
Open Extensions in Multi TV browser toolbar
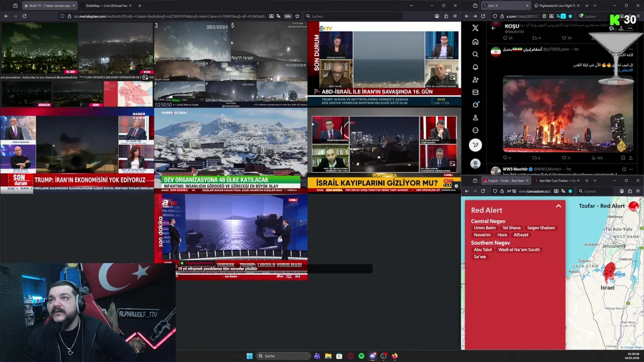pyautogui.click(x=446, y=16)
